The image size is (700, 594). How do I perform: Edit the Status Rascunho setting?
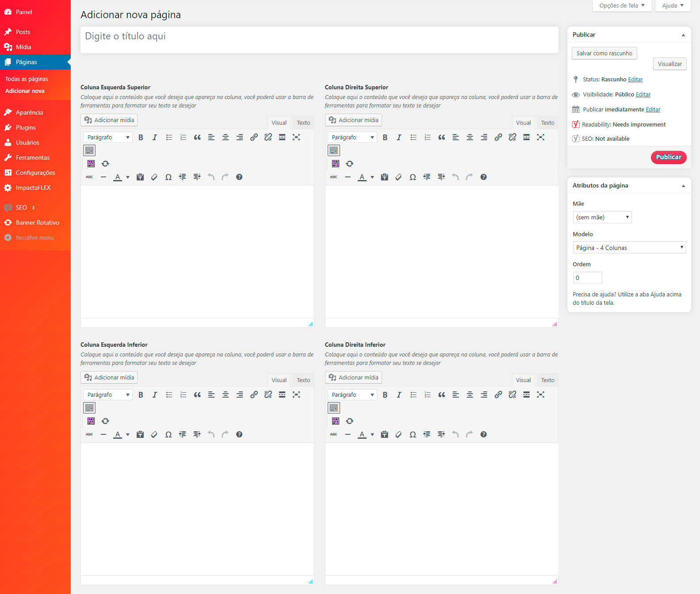635,80
